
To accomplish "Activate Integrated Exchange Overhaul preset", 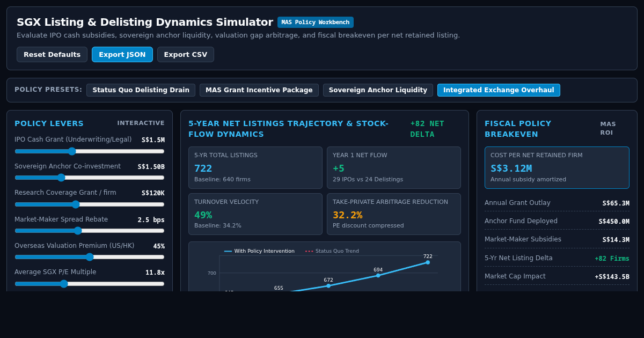I will 499,90.
